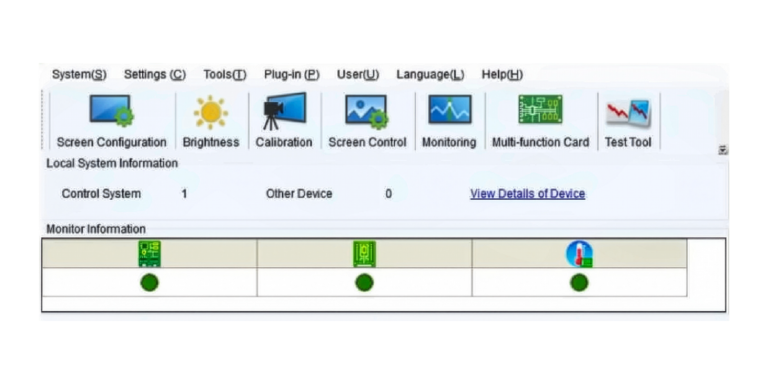Click temperature thermometer icon in Monitor Information

coord(579,254)
